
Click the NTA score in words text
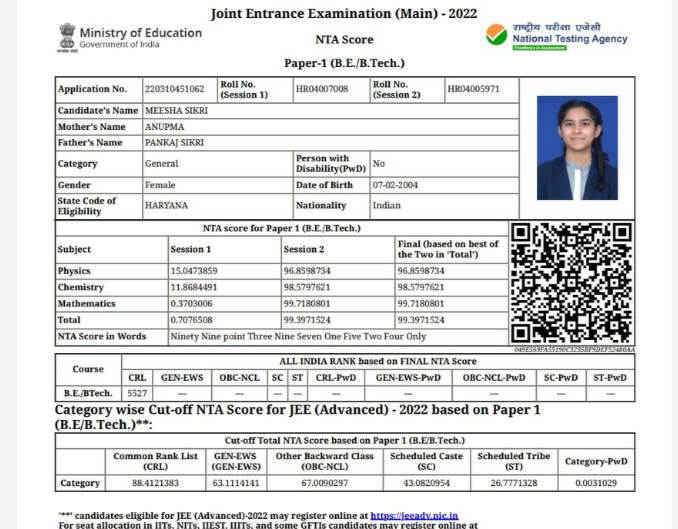click(298, 337)
